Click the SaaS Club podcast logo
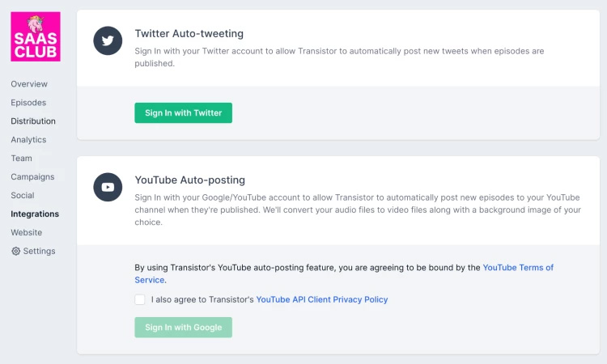Screen dimensions: 607x364 coord(36,36)
